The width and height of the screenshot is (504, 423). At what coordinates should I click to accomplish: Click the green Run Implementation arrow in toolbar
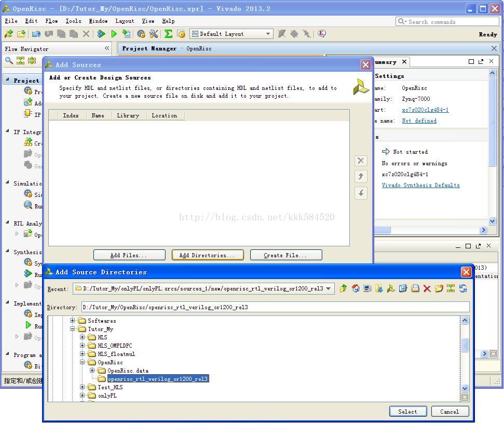coord(114,34)
